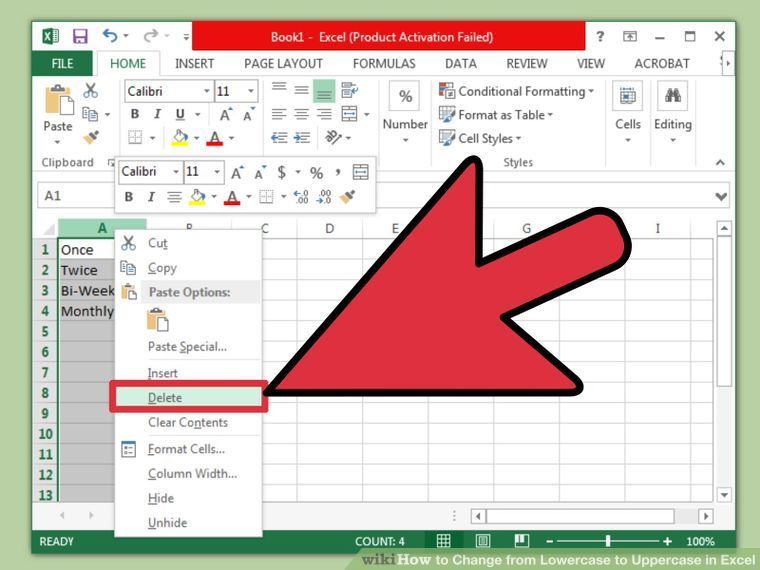This screenshot has width=760, height=570.
Task: Undo the last action via toolbar arrow
Action: tap(110, 36)
